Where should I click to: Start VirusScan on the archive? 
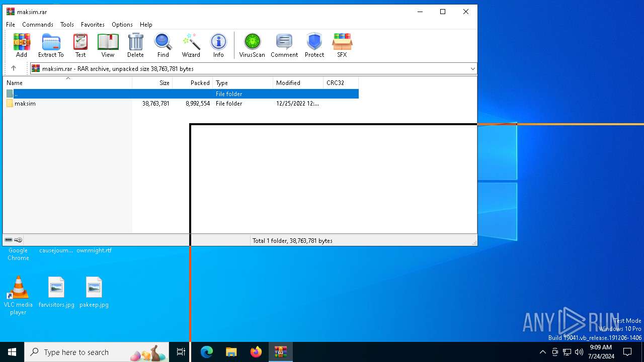click(x=252, y=46)
